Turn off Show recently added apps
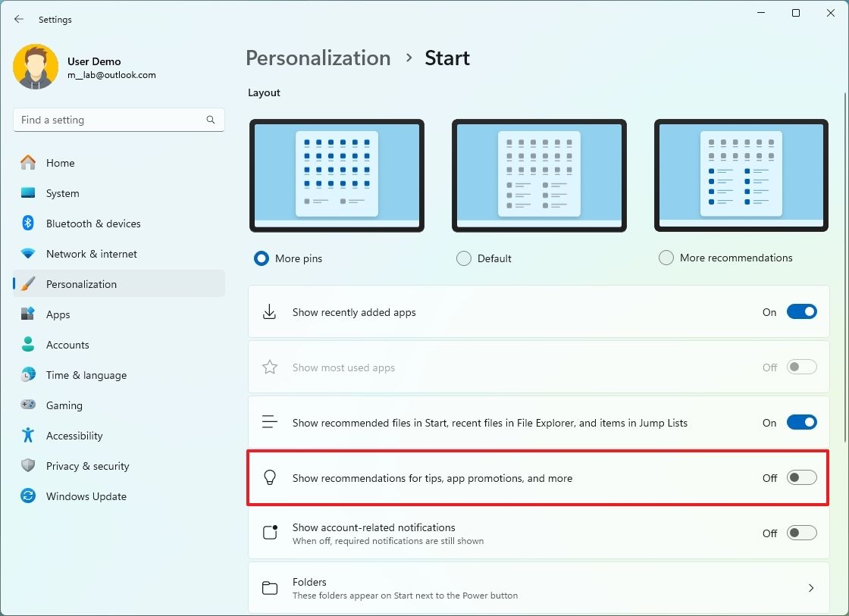The image size is (849, 616). 801,311
